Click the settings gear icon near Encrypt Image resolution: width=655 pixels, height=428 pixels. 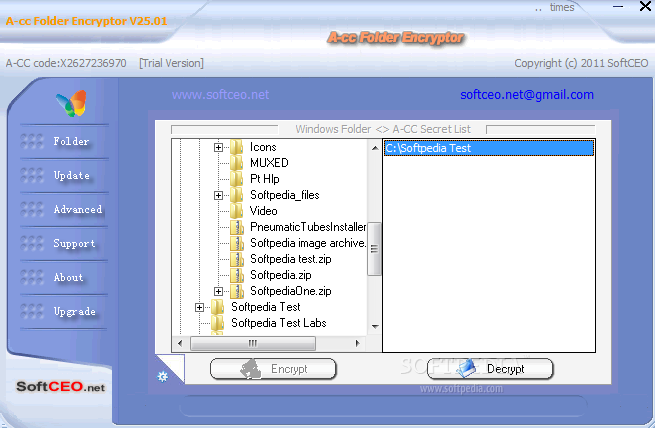pos(162,377)
